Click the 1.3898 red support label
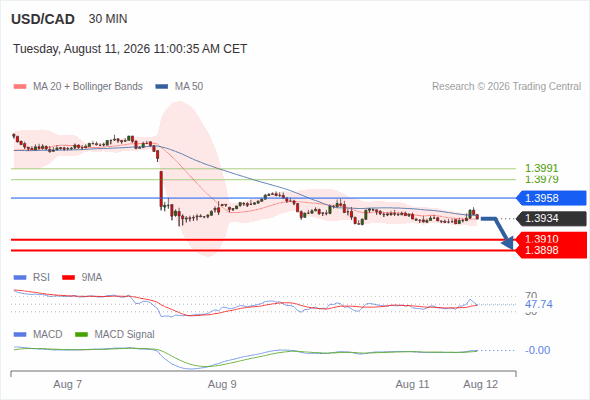Image resolution: width=590 pixels, height=400 pixels. pyautogui.click(x=542, y=250)
